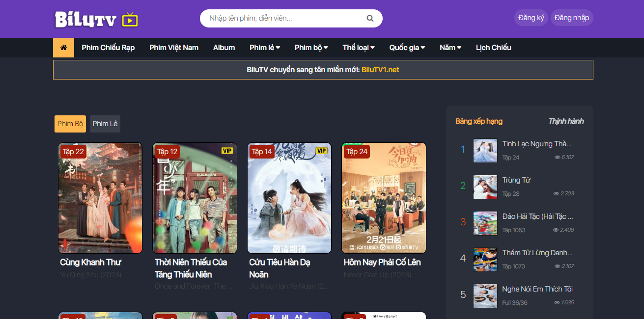
Task: Click the Tập 1070 text
Action: (x=514, y=266)
